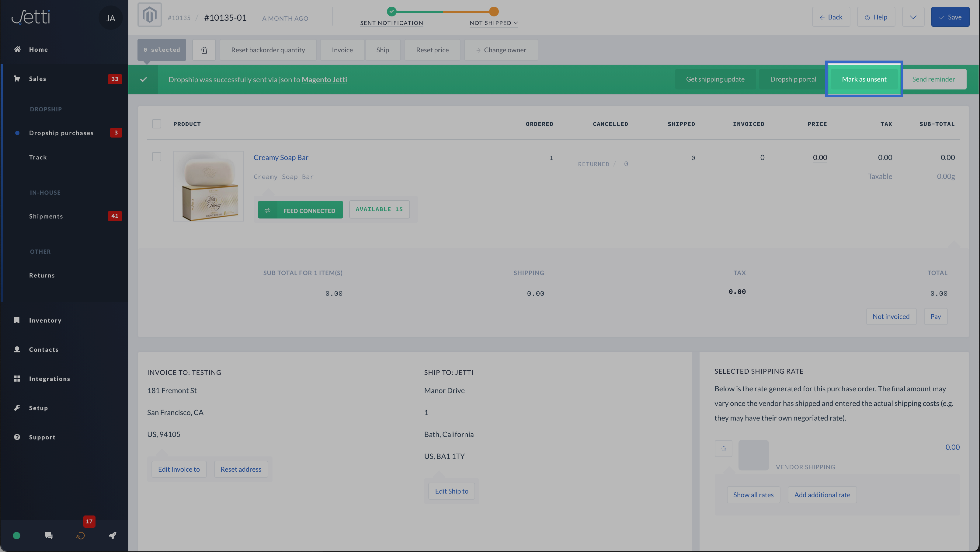Click the SENT NOTIFICATION progress step marker

coord(391,12)
